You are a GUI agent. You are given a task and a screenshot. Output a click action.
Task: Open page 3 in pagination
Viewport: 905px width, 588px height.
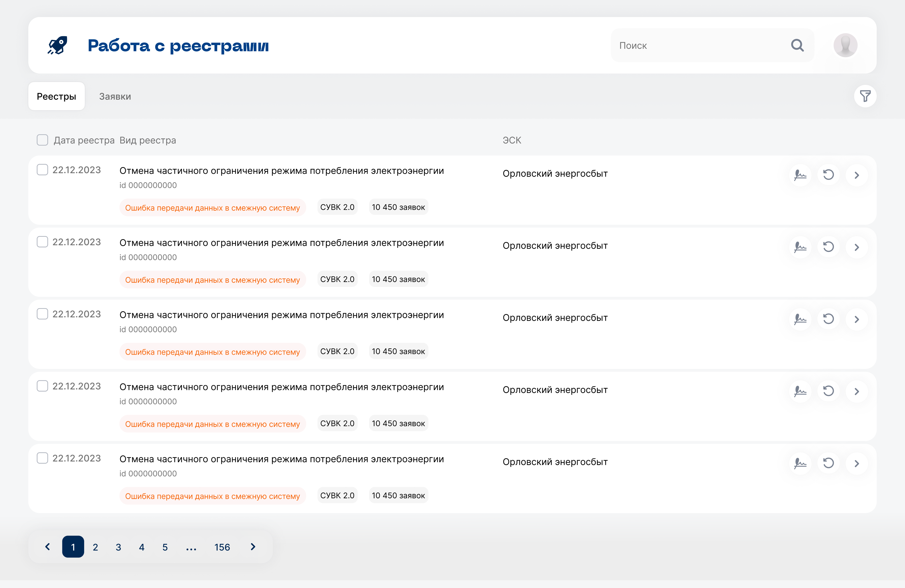pyautogui.click(x=118, y=547)
